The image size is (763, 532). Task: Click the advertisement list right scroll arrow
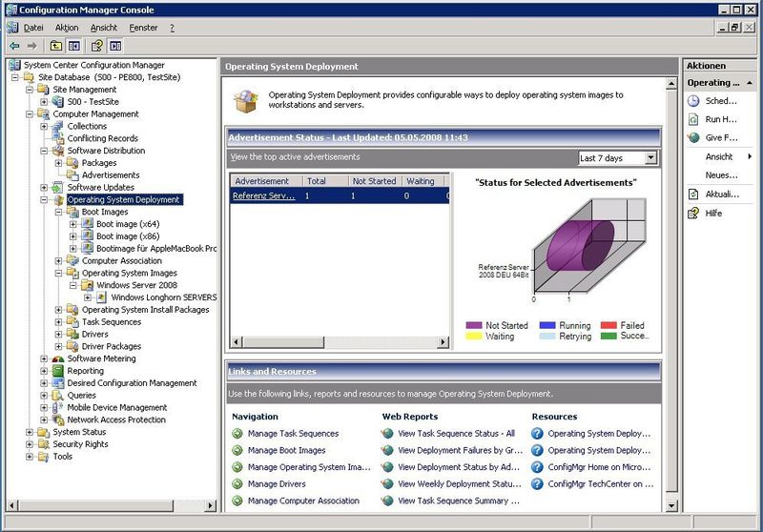[443, 342]
